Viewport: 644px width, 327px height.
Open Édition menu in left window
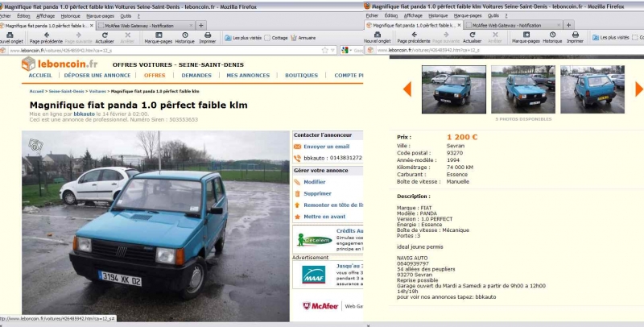tap(23, 16)
